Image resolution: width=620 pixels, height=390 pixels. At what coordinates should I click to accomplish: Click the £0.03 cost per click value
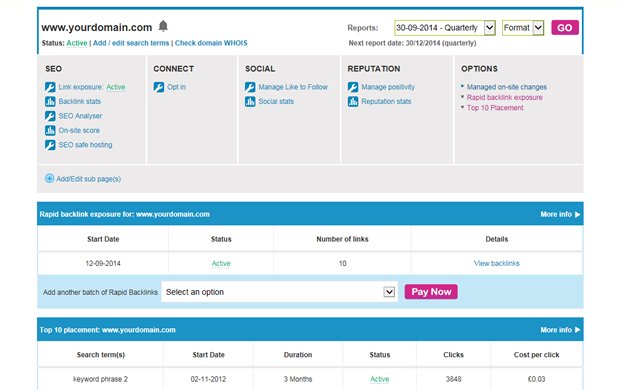537,379
